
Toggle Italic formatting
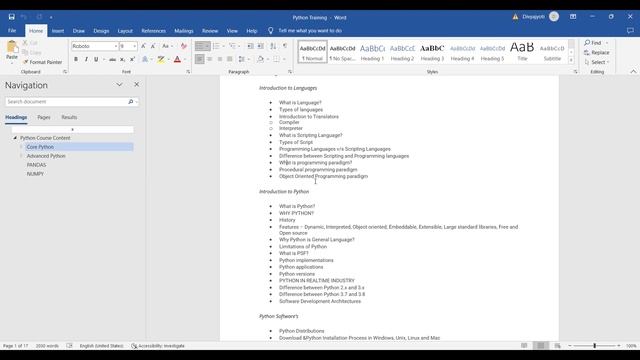tap(86, 60)
